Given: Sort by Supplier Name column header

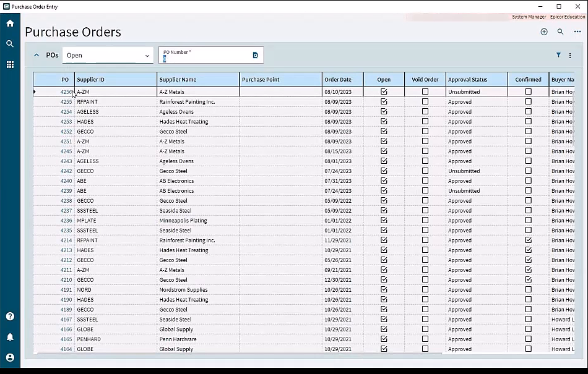Looking at the screenshot, I should click(x=198, y=79).
